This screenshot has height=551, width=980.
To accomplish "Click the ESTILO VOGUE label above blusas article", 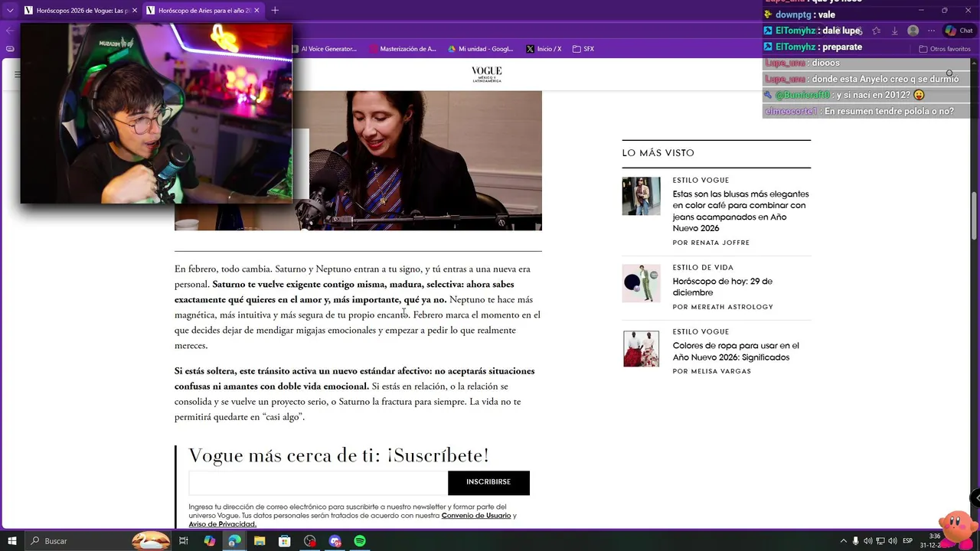I will [701, 181].
